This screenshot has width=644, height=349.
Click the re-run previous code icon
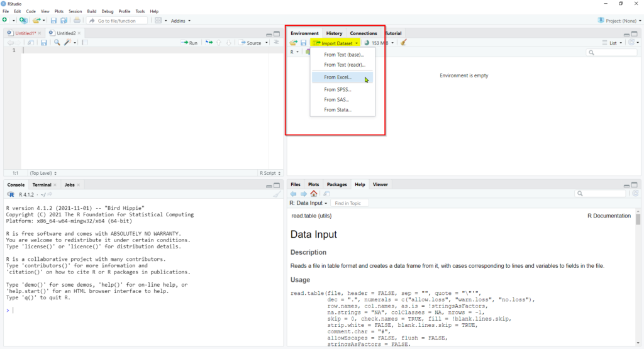click(x=209, y=43)
